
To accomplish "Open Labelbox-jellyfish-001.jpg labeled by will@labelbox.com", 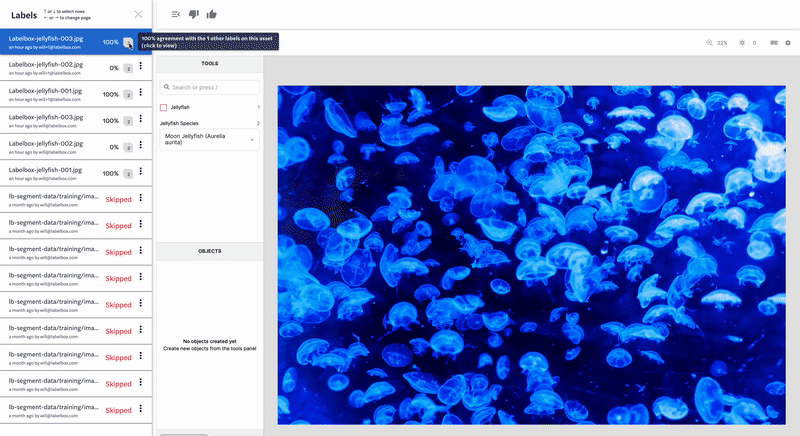I will click(x=76, y=173).
